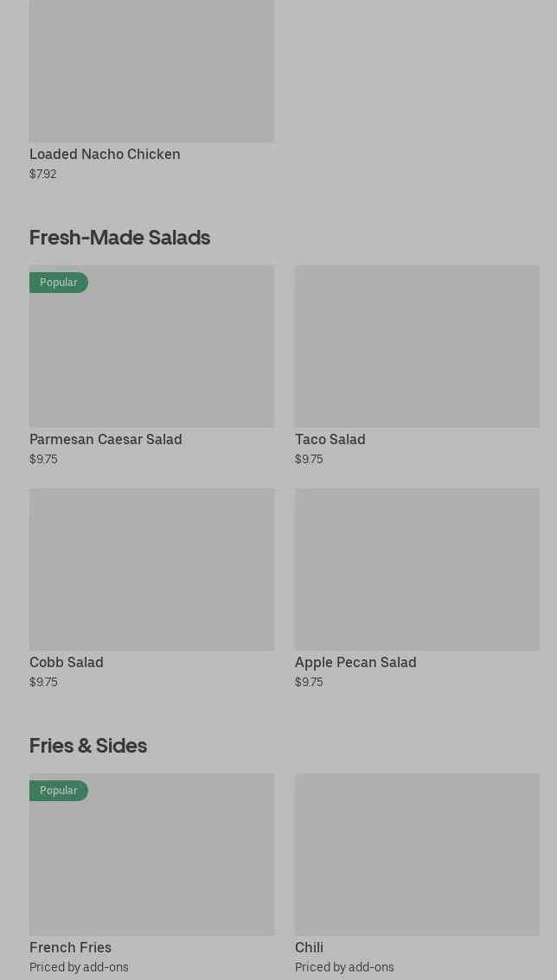The height and width of the screenshot is (980, 557).
Task: Click the Popular badge on French Fries
Action: (59, 791)
